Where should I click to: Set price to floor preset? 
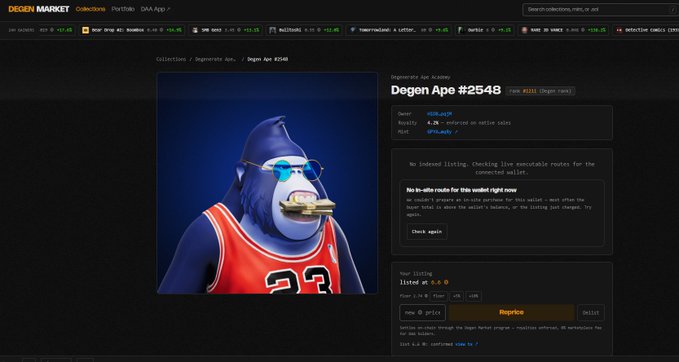pos(439,296)
